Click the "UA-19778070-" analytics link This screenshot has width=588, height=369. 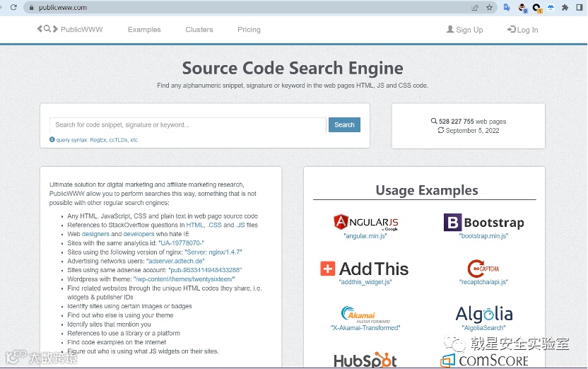coord(182,243)
